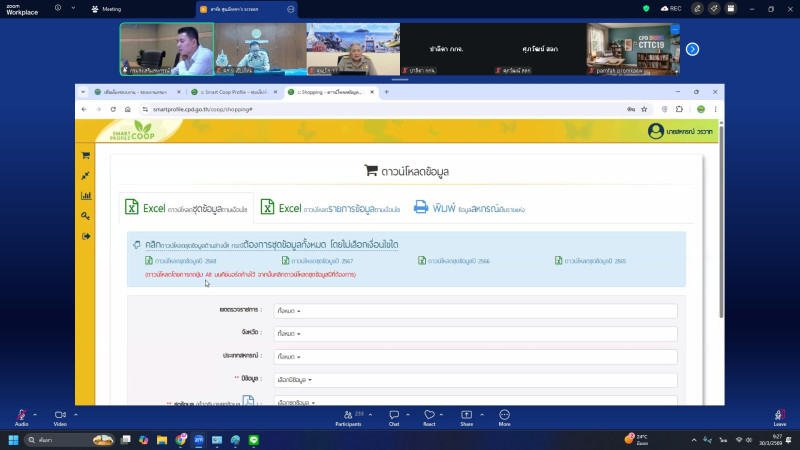Click the key icon in left sidebar
The image size is (800, 450).
coord(86,216)
